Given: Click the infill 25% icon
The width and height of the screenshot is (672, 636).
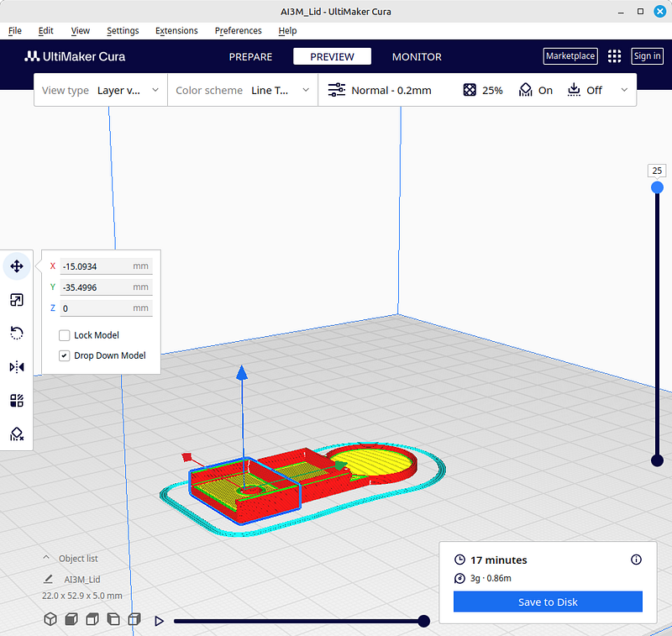Looking at the screenshot, I should [x=470, y=90].
